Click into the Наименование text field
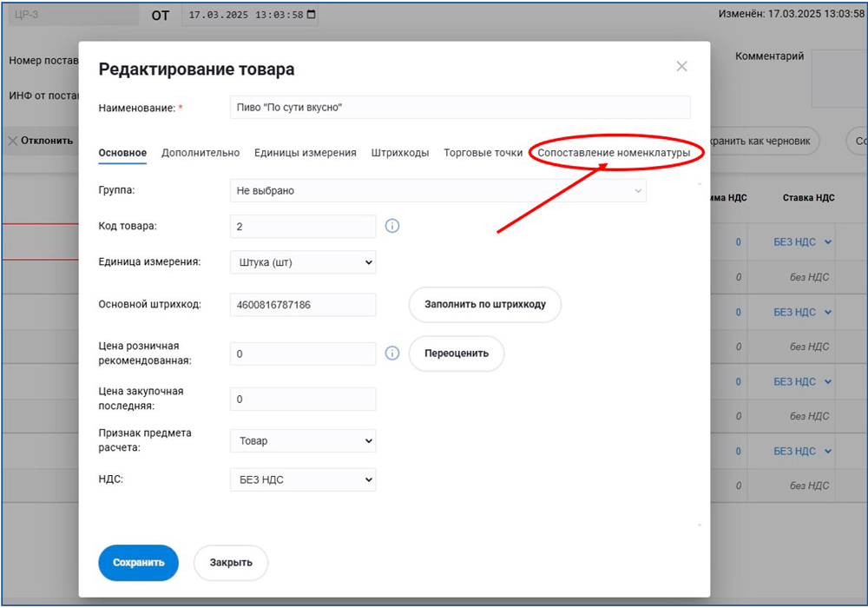Viewport: 868px width, 608px height. pos(460,107)
